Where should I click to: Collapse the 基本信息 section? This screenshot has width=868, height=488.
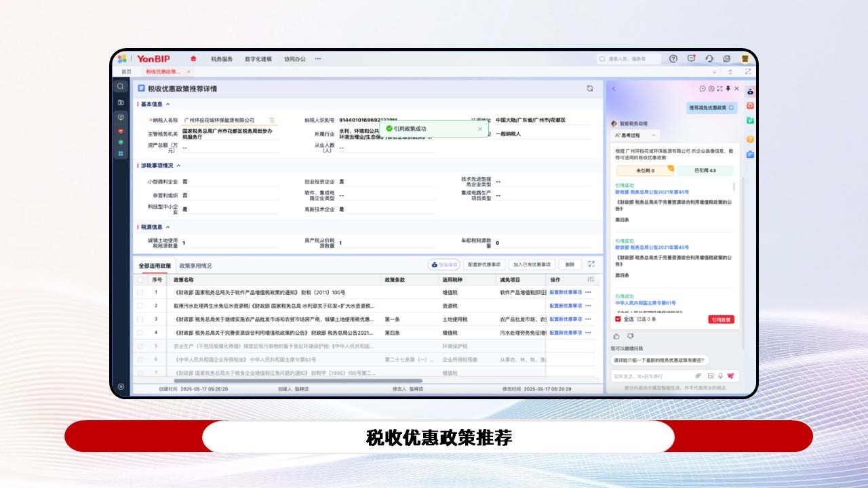coord(167,104)
